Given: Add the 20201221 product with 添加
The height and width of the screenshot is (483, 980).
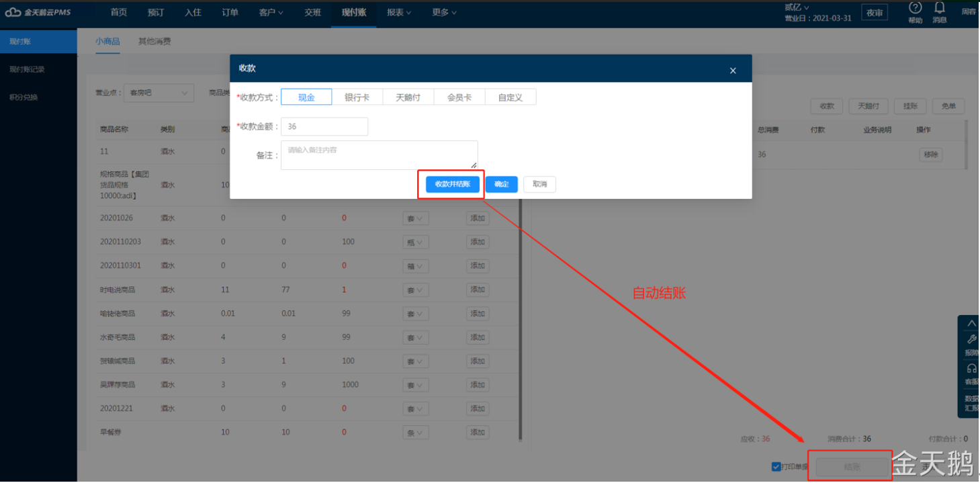Looking at the screenshot, I should [478, 408].
